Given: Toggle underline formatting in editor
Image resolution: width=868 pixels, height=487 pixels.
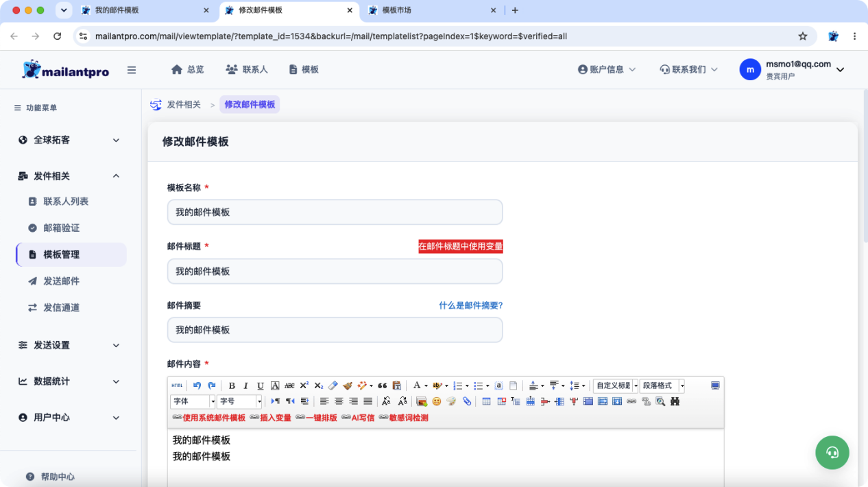Looking at the screenshot, I should pos(261,385).
